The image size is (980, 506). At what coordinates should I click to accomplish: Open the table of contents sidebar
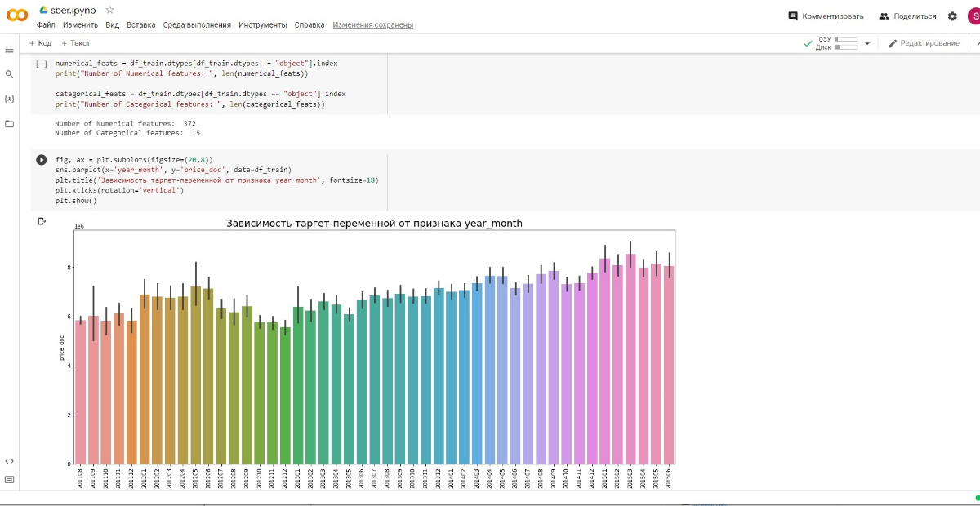point(10,50)
